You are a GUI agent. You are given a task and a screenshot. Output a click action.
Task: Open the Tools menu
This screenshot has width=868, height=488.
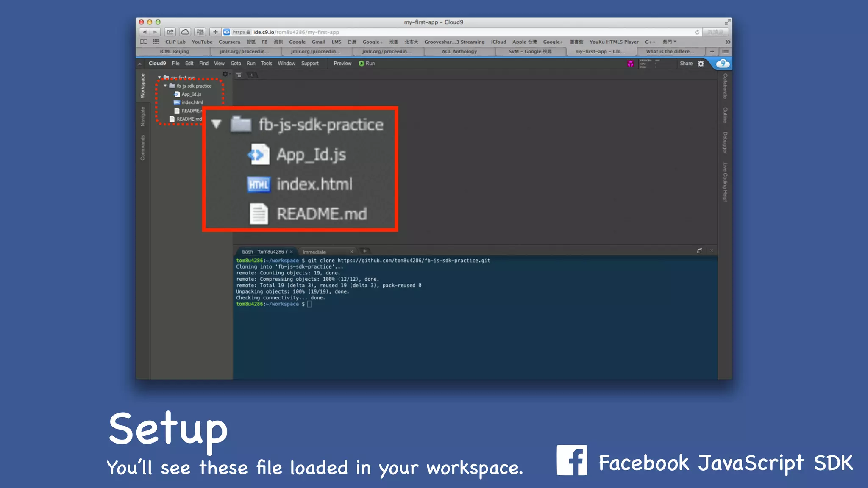(x=267, y=64)
